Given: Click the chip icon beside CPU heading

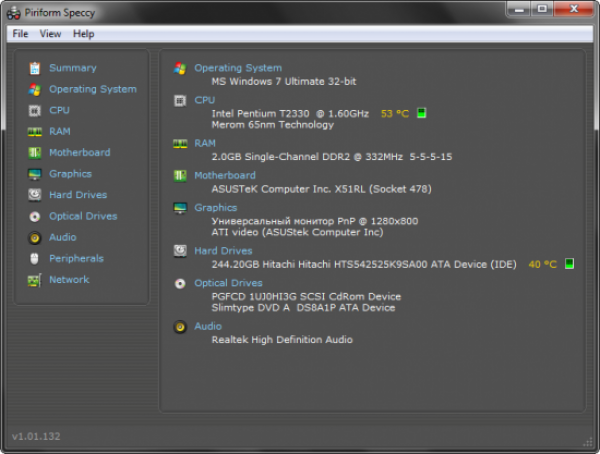Looking at the screenshot, I should 180,101.
